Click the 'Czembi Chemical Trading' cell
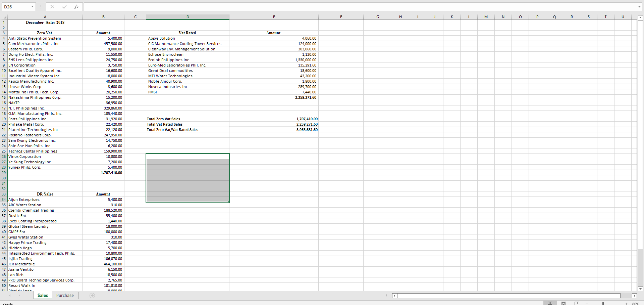Screen dimensions: 644x305 pos(45,210)
